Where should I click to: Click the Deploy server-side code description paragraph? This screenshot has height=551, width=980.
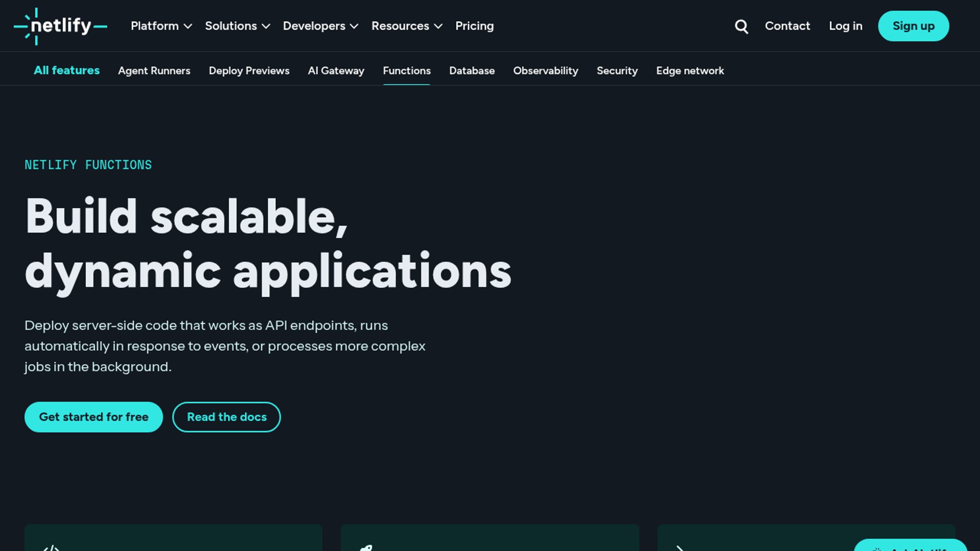[x=225, y=346]
